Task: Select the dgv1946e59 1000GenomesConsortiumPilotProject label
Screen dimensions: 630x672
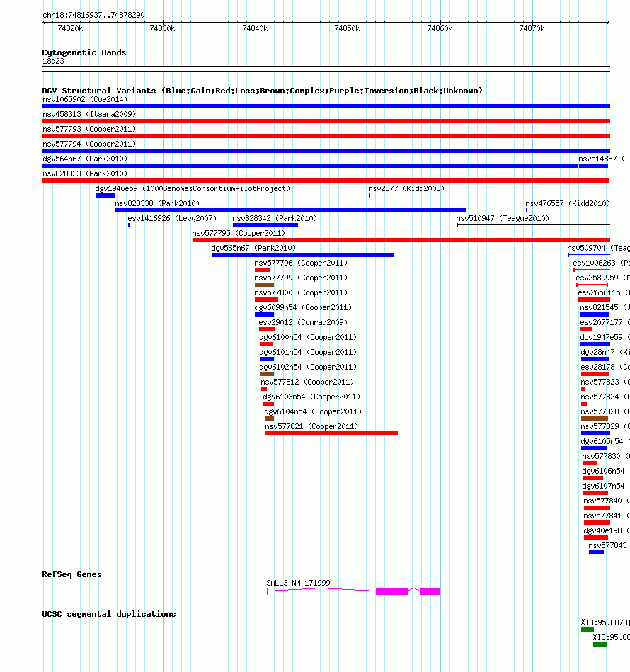Action: click(x=193, y=188)
